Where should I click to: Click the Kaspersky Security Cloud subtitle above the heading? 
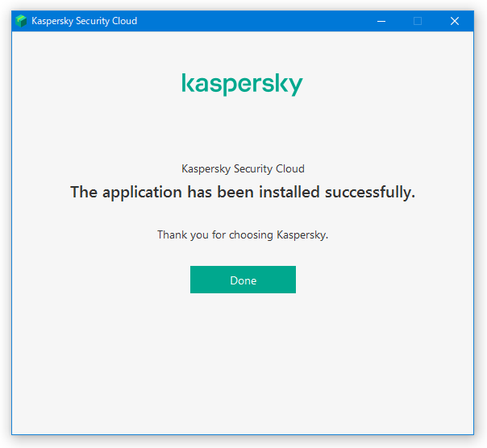[x=243, y=168]
